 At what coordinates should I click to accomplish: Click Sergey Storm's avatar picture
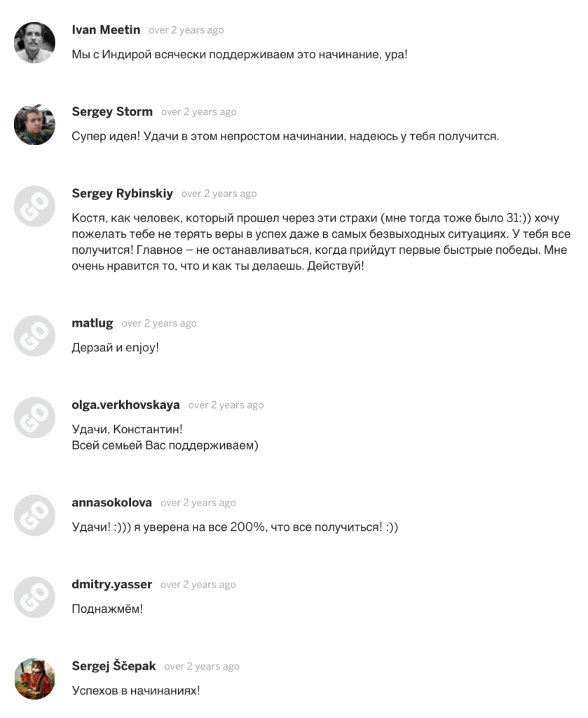[34, 124]
